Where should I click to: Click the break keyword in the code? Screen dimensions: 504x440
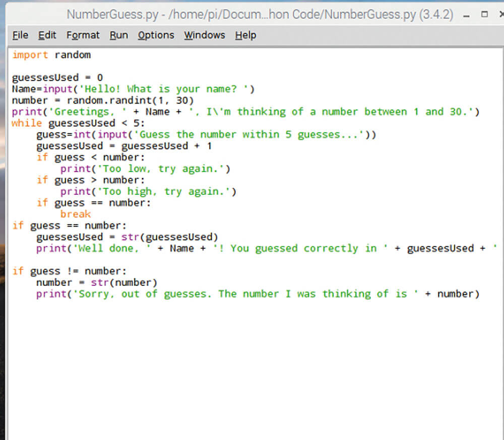pos(75,214)
